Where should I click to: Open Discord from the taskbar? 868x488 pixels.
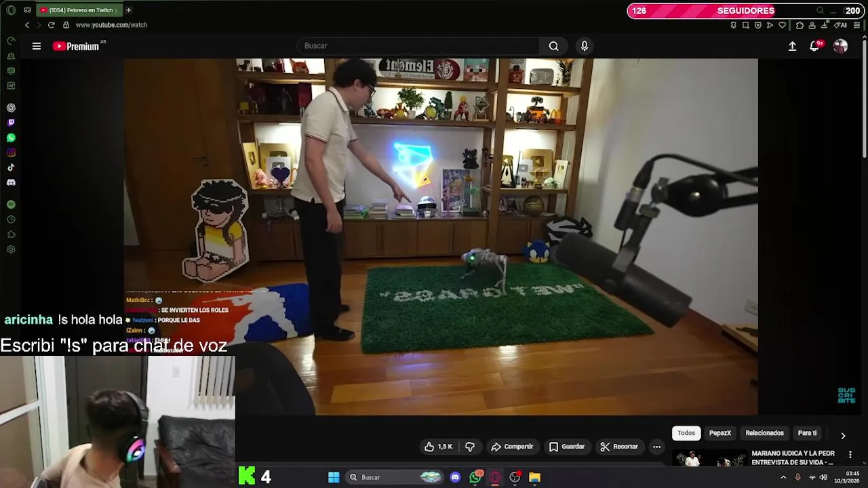click(x=455, y=477)
